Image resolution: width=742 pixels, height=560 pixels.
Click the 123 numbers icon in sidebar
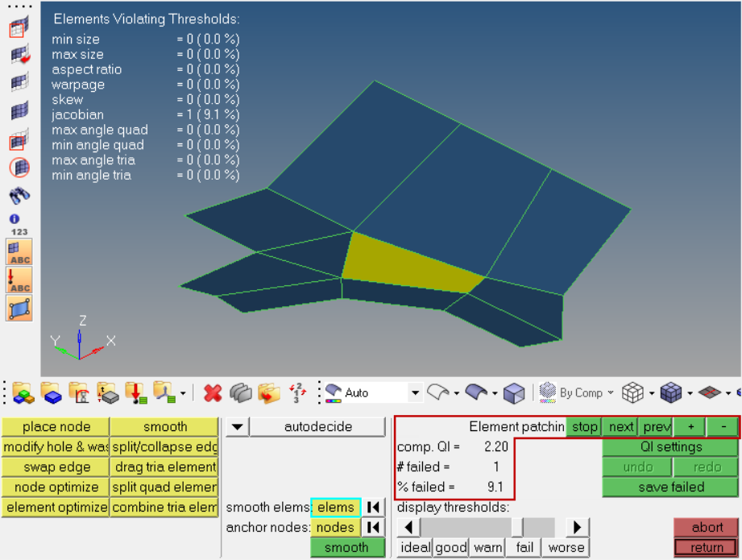[x=19, y=232]
